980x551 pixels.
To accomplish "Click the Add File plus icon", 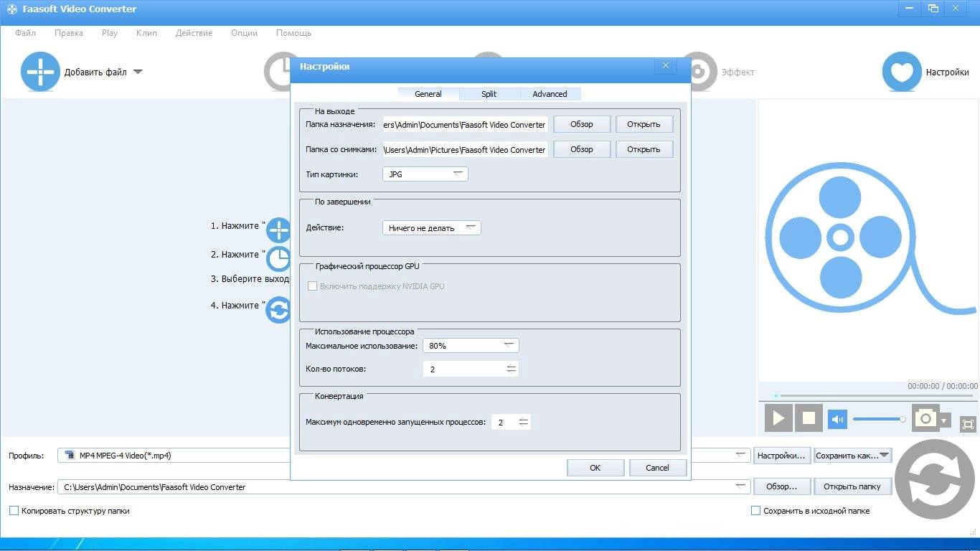I will point(40,72).
